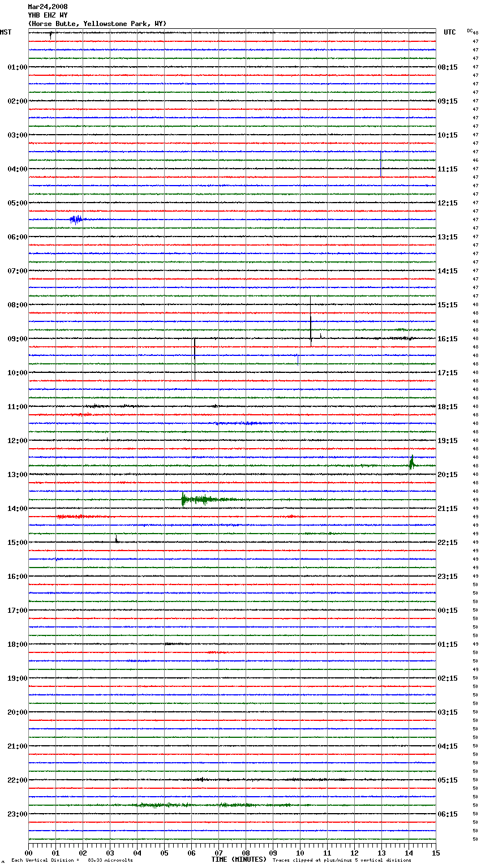Select the 10:00 MST row label
This screenshot has width=481, height=868.
click(x=18, y=373)
